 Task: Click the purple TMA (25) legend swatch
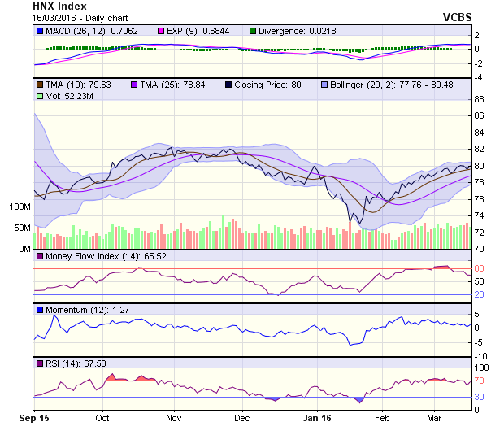[135, 84]
